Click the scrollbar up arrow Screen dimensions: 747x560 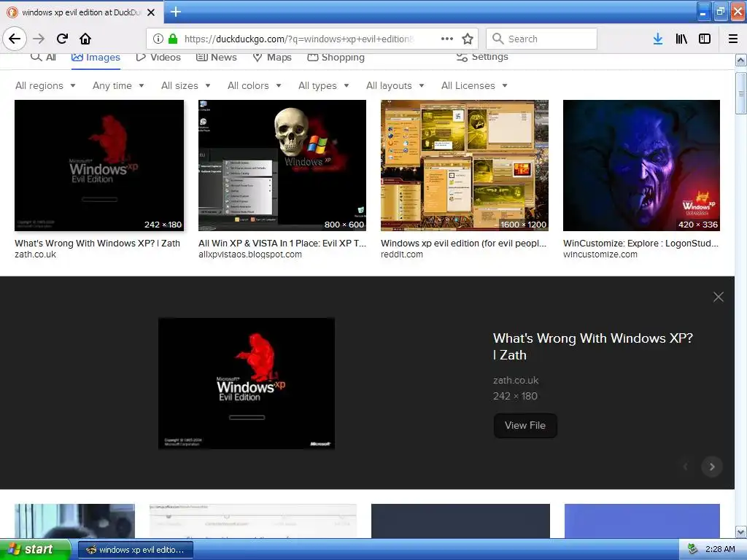[x=740, y=60]
